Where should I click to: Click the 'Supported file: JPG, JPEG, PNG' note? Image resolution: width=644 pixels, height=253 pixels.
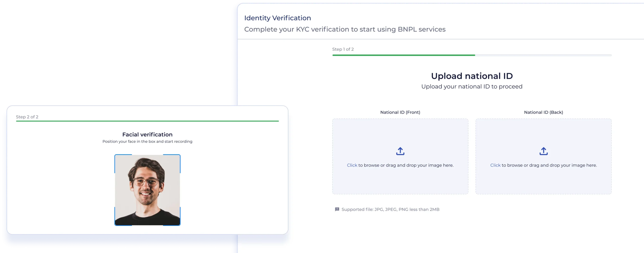pos(390,209)
